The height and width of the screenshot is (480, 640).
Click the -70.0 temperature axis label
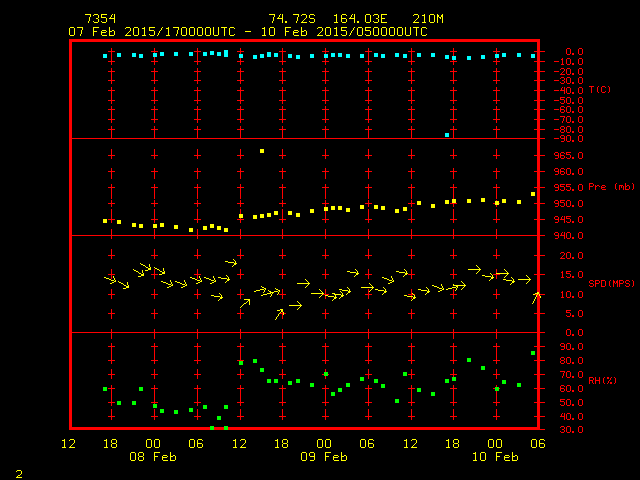point(569,120)
